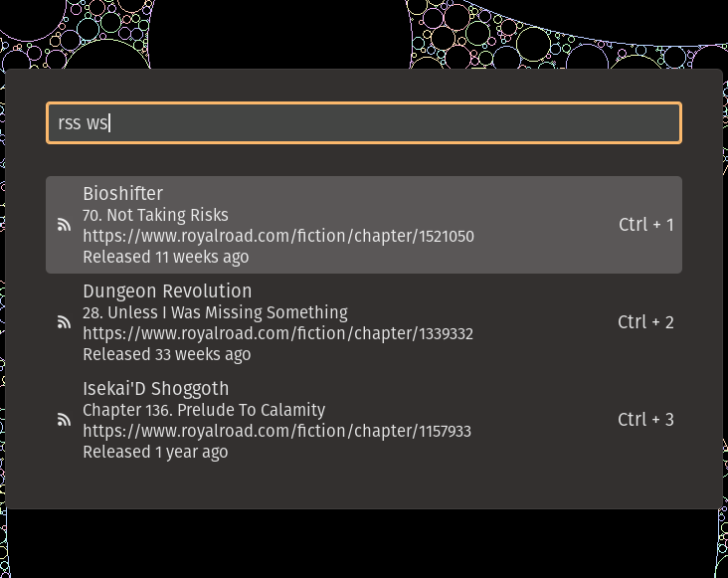
Task: Open the Bioshifter result title
Action: [122, 194]
